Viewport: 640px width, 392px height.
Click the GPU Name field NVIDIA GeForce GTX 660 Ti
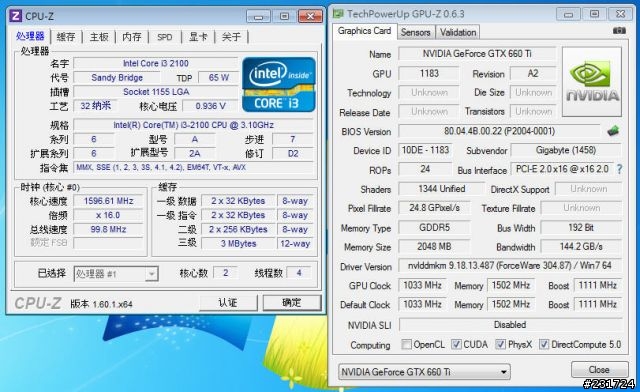point(477,53)
